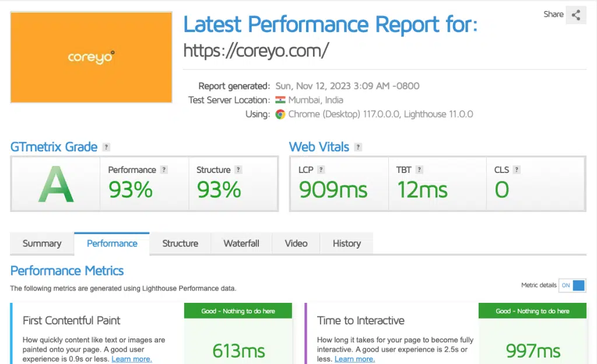Image resolution: width=597 pixels, height=364 pixels.
Task: Click the Performance Metrics heading
Action: coord(67,271)
